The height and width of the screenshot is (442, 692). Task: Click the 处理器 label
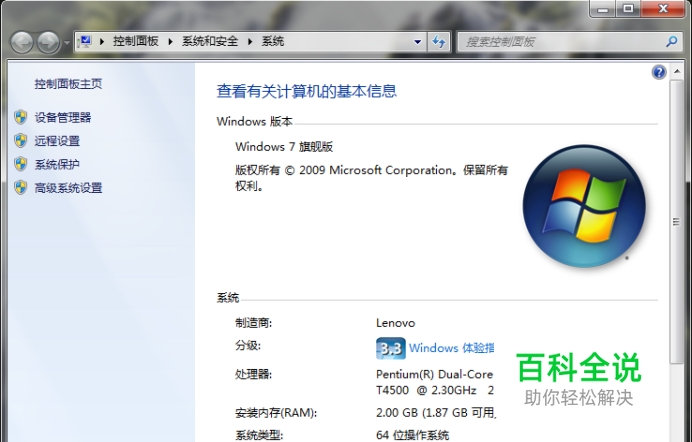(x=253, y=375)
